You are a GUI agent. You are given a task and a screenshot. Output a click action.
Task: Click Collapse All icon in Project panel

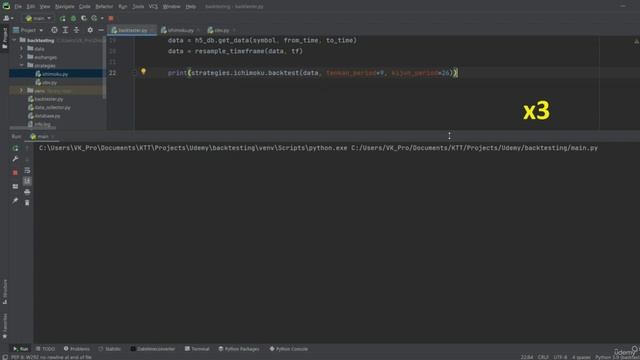pos(76,30)
